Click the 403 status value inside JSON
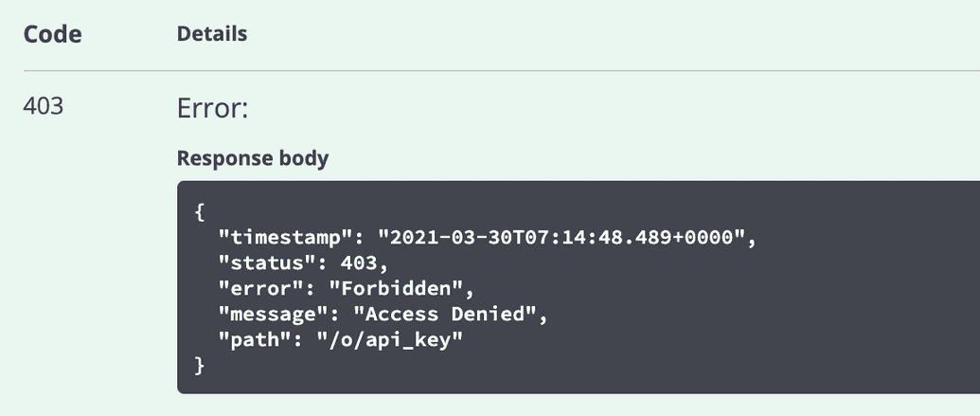 tap(359, 262)
